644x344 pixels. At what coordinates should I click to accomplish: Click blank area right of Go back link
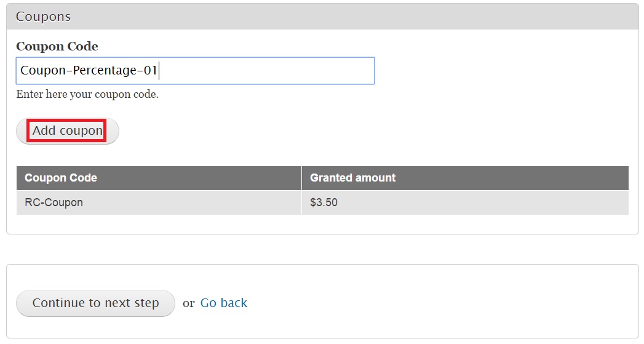[431, 303]
